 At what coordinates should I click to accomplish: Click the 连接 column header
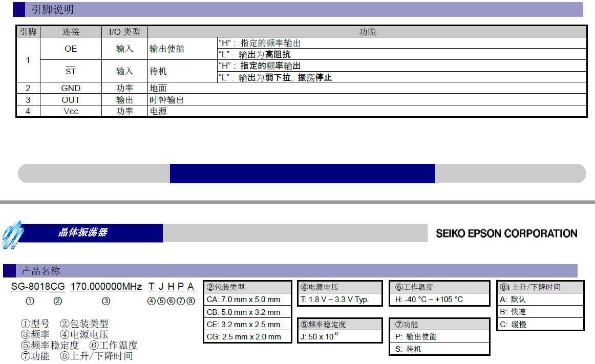(x=71, y=32)
